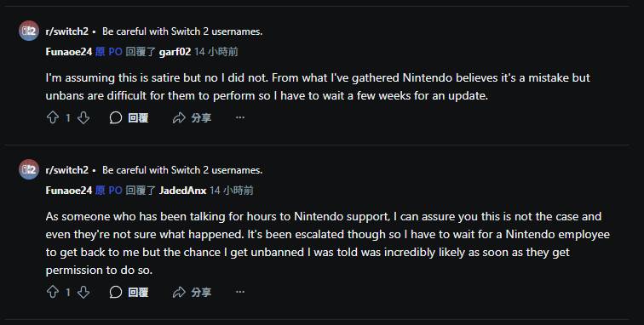Screen dimensions: 644x325
Task: Open r/switch2 subreddit link in first comment
Action: (67, 31)
